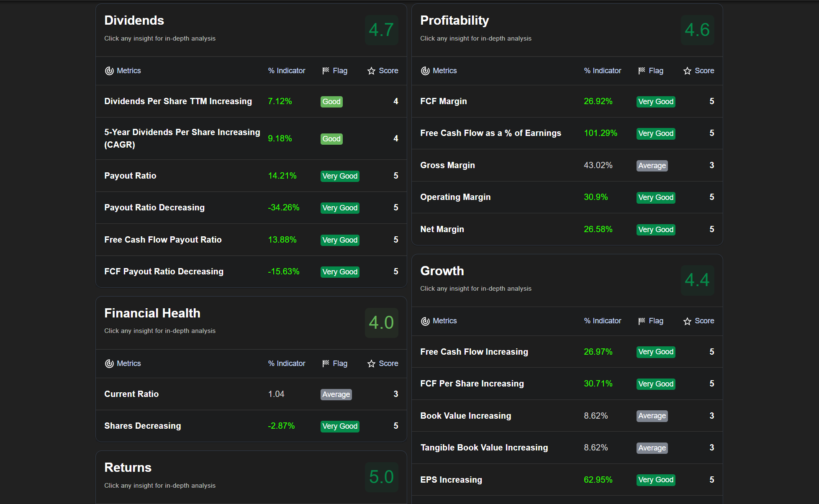Click the Flag icon in Dividends table header
The width and height of the screenshot is (819, 504).
(x=326, y=71)
